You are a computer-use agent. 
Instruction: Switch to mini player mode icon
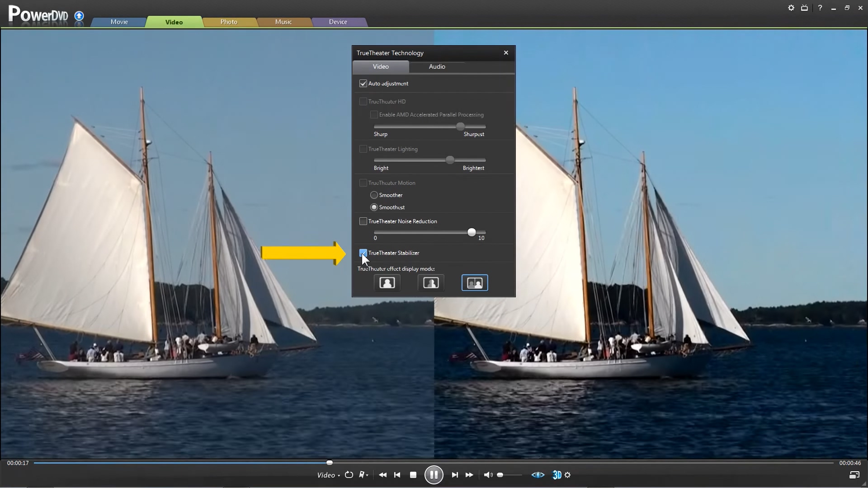(854, 475)
